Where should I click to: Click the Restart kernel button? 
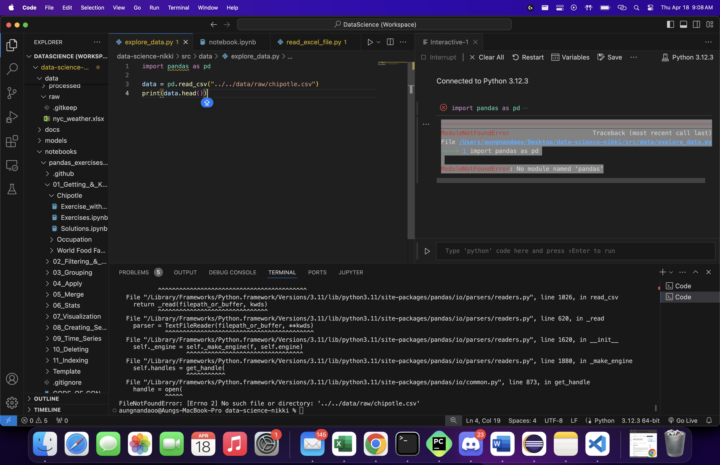(x=528, y=57)
